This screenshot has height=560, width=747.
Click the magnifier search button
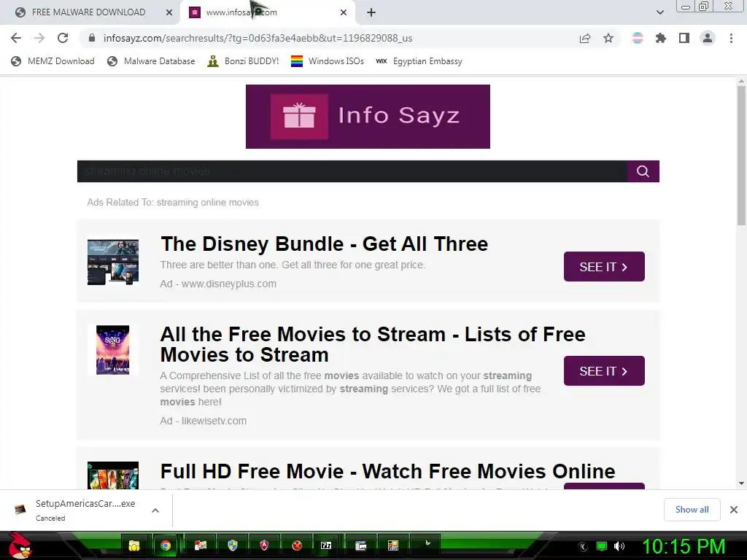(643, 171)
